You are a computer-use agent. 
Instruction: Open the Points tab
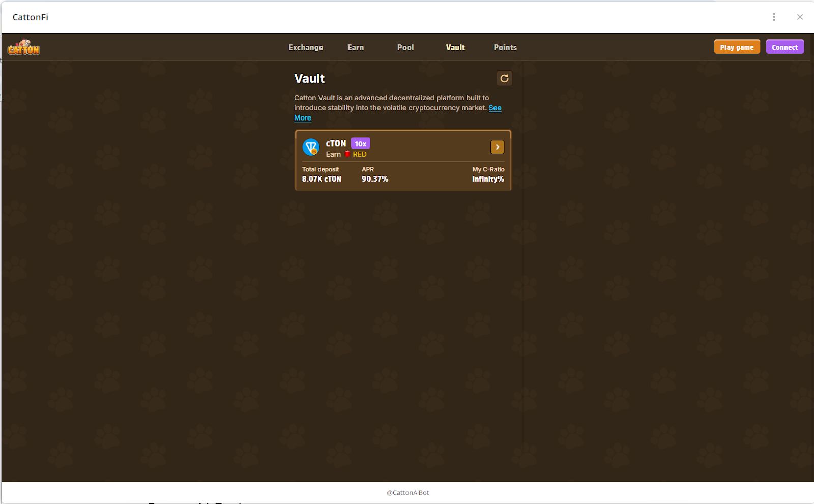[505, 47]
